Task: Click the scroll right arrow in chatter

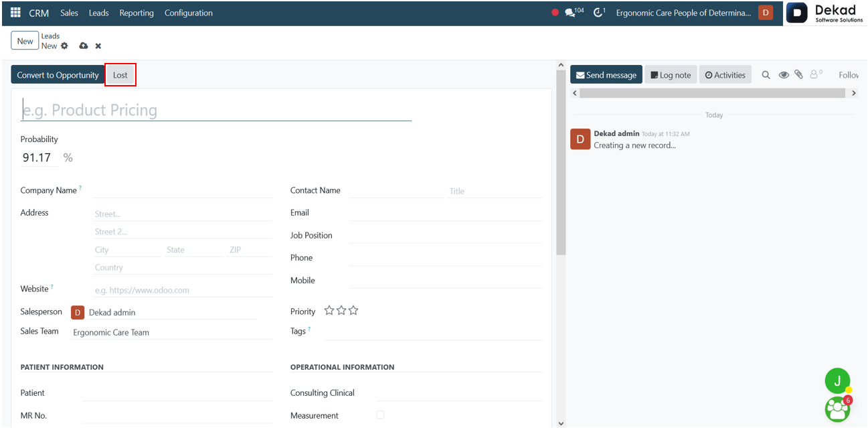Action: [x=853, y=93]
